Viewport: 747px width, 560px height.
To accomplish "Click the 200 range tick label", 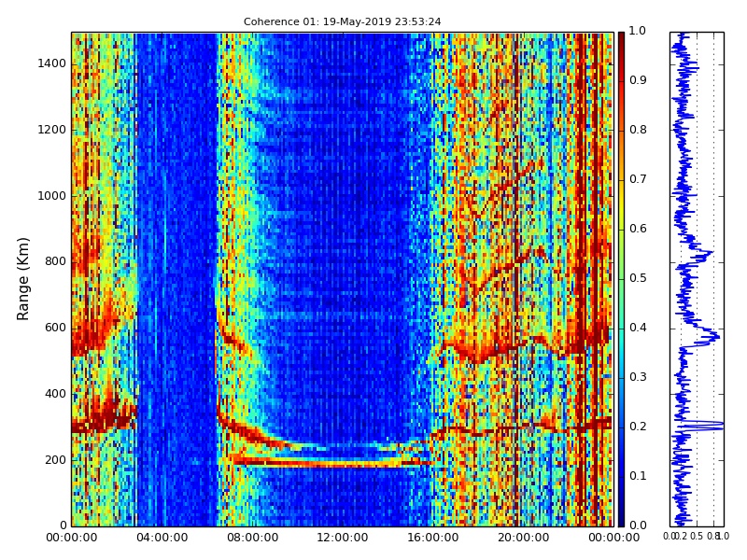I will pyautogui.click(x=55, y=460).
